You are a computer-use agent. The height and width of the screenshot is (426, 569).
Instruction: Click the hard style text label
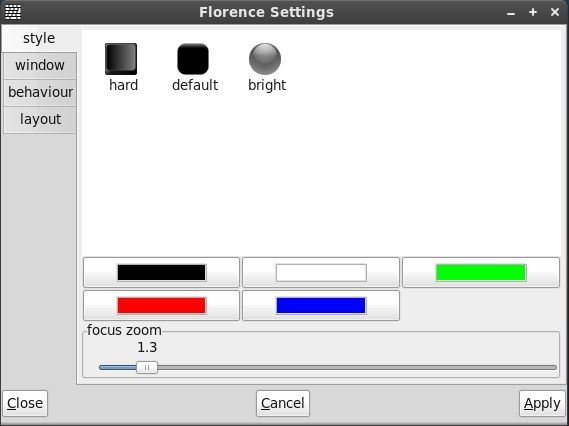pyautogui.click(x=123, y=85)
